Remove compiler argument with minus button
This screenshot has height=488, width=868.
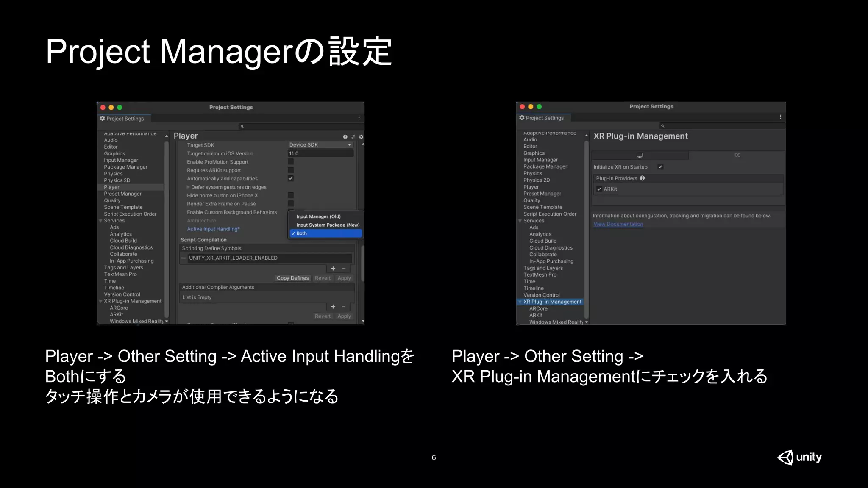[x=344, y=307]
